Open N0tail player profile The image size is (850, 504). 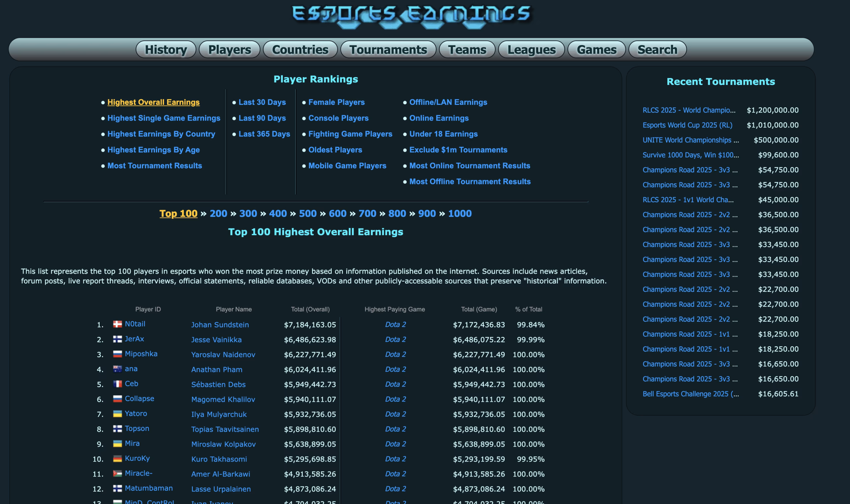[135, 324]
